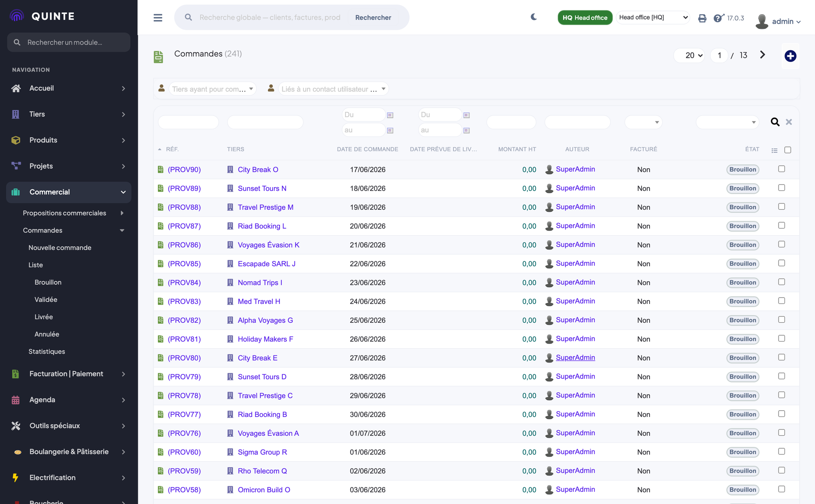Select the PROV80 row checkbox
The image size is (815, 504).
pyautogui.click(x=781, y=357)
